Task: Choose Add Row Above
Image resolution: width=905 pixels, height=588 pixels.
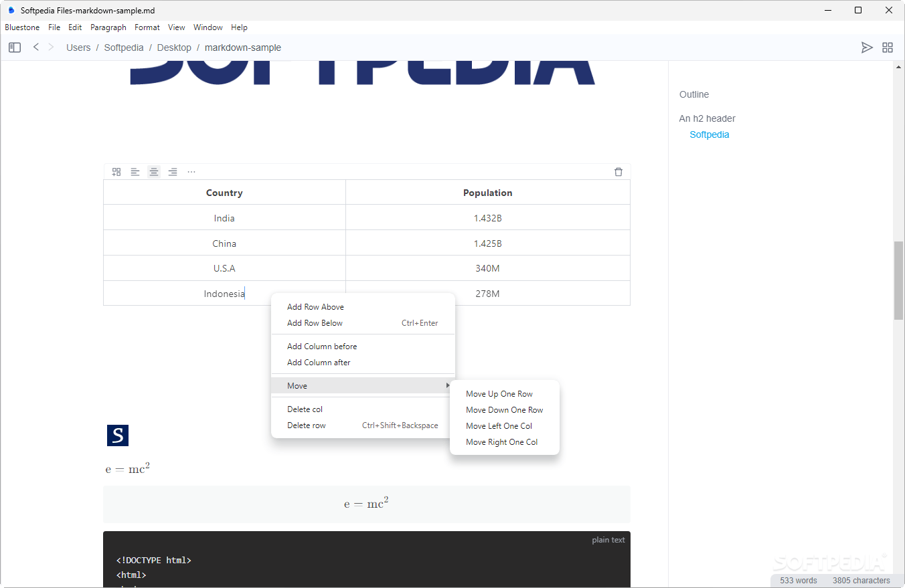Action: point(363,307)
